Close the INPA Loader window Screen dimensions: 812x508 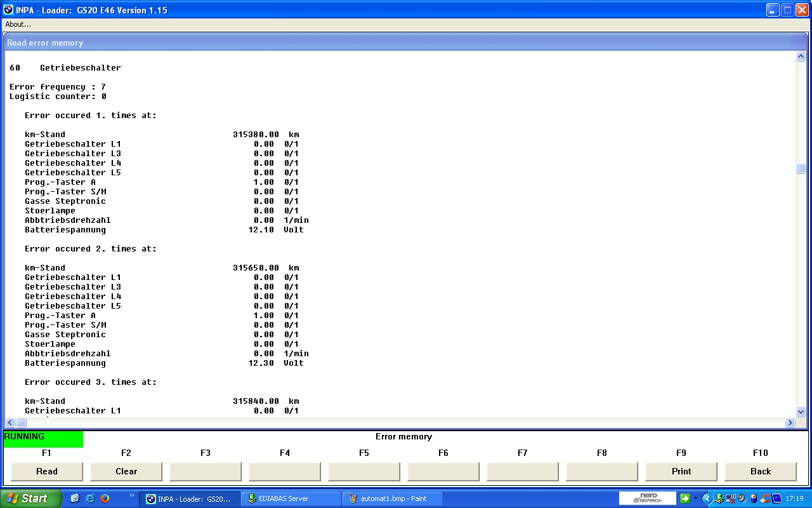(x=802, y=10)
